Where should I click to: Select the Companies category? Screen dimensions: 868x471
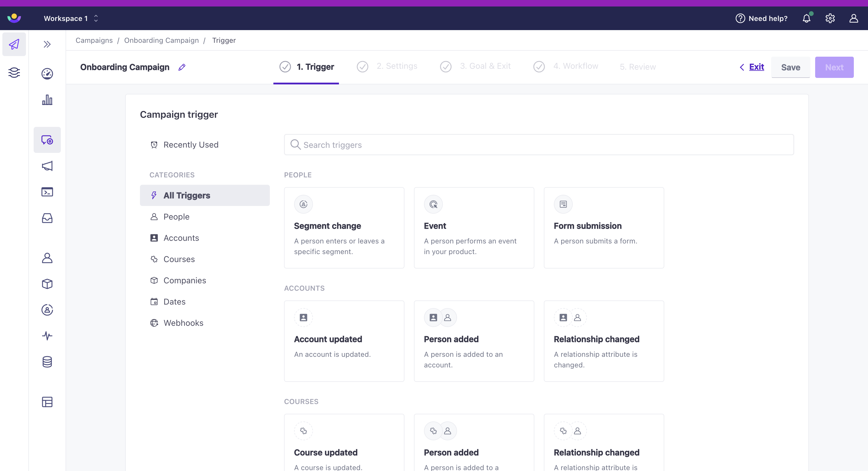(x=205, y=280)
